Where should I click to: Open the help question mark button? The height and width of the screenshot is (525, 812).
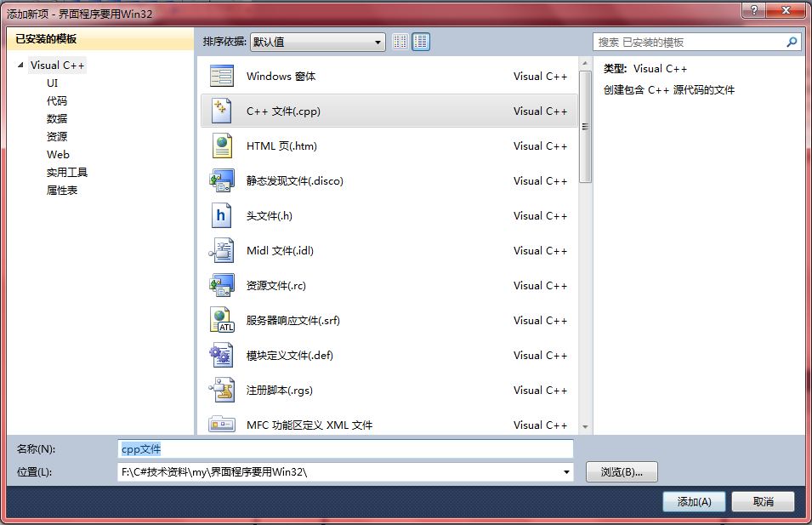point(754,10)
